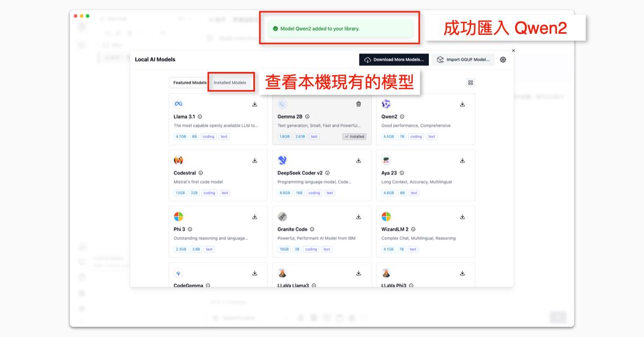Select the Qwen2 model card title
Screen dimensions: 644x337
(390, 116)
